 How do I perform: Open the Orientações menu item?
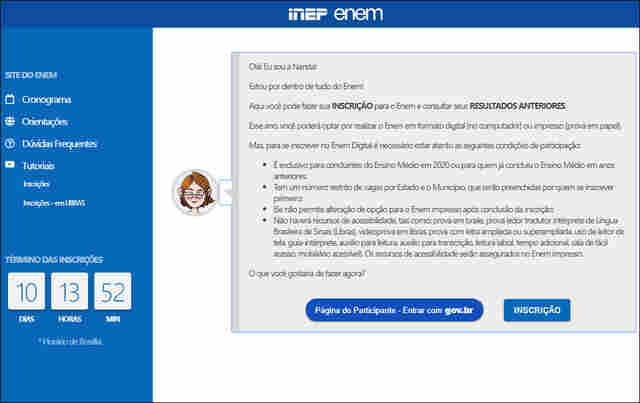click(x=44, y=122)
